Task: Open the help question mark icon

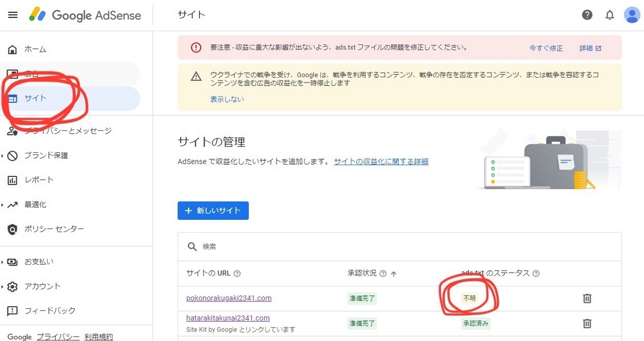Action: pos(587,15)
